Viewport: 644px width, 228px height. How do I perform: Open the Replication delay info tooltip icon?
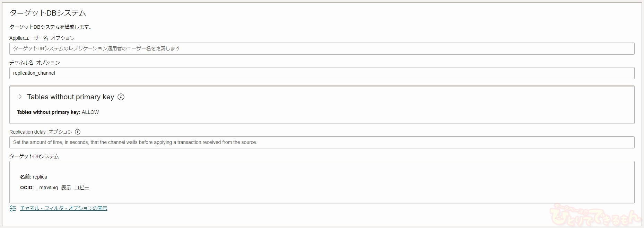78,132
